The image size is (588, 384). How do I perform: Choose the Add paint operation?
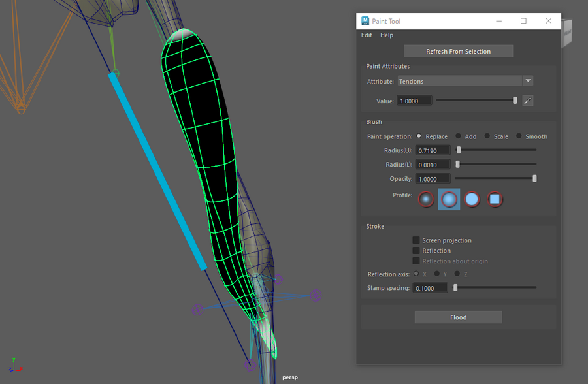click(459, 136)
